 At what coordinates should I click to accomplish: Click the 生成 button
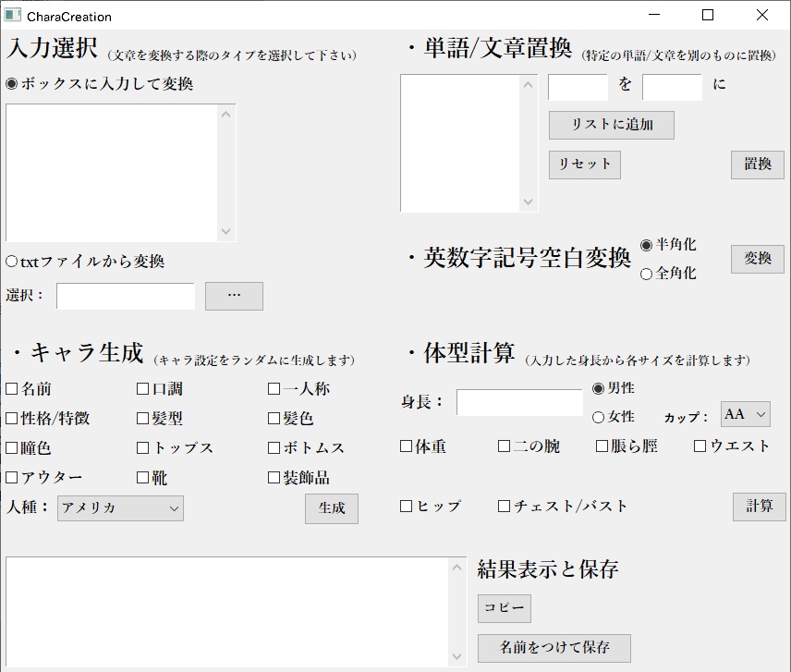click(332, 508)
